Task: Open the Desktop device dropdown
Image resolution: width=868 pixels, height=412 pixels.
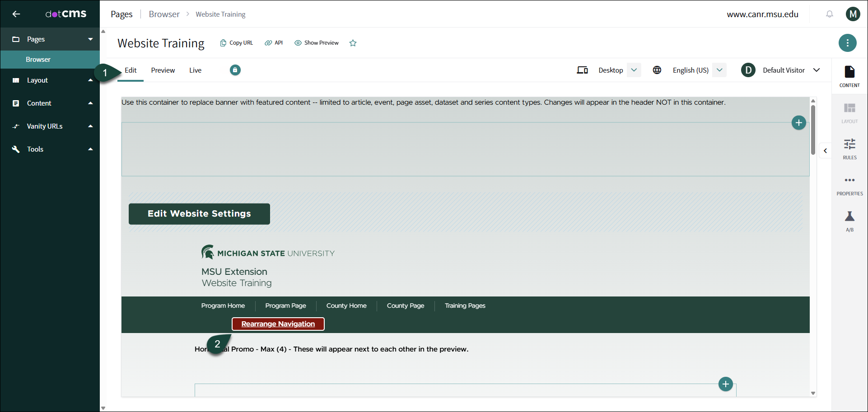Action: 634,70
